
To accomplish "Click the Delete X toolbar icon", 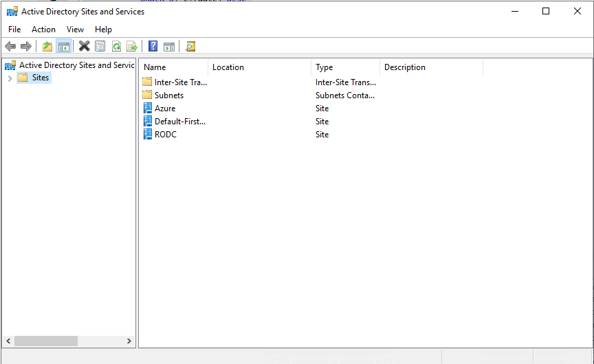I will (84, 47).
